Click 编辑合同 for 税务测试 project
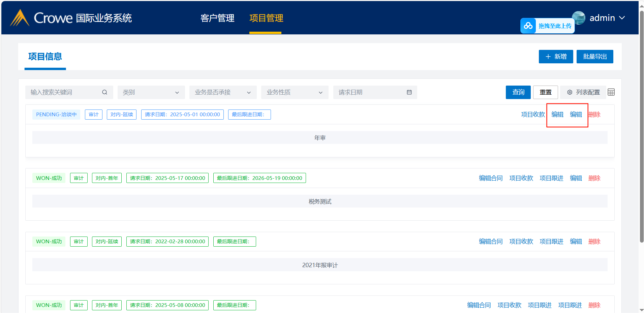 (491, 178)
